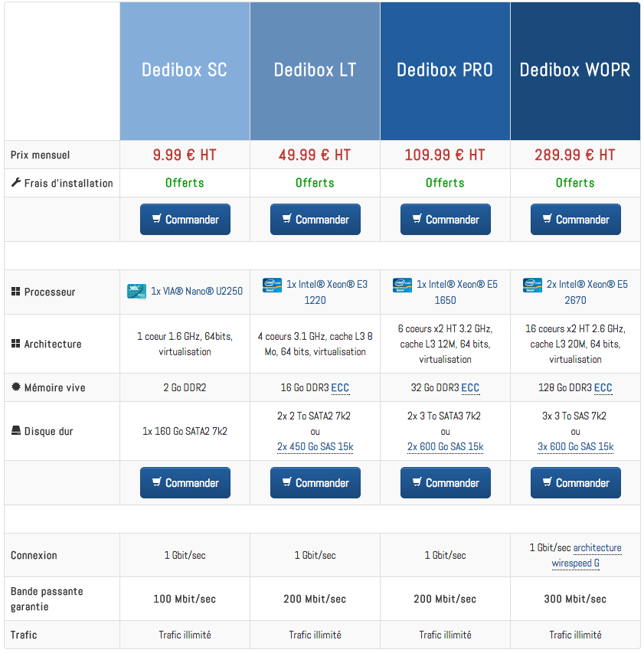Click the 16 coeurs x2 HT architecture cell

(x=576, y=344)
